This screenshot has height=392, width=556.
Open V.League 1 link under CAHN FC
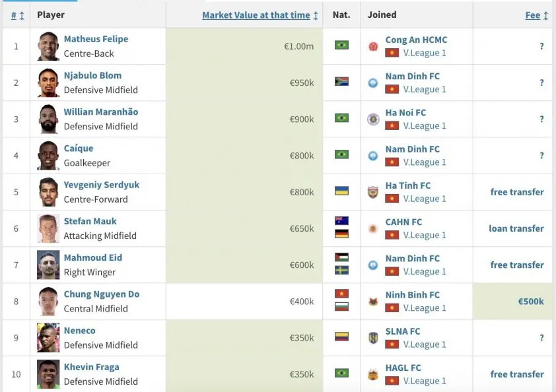point(424,235)
